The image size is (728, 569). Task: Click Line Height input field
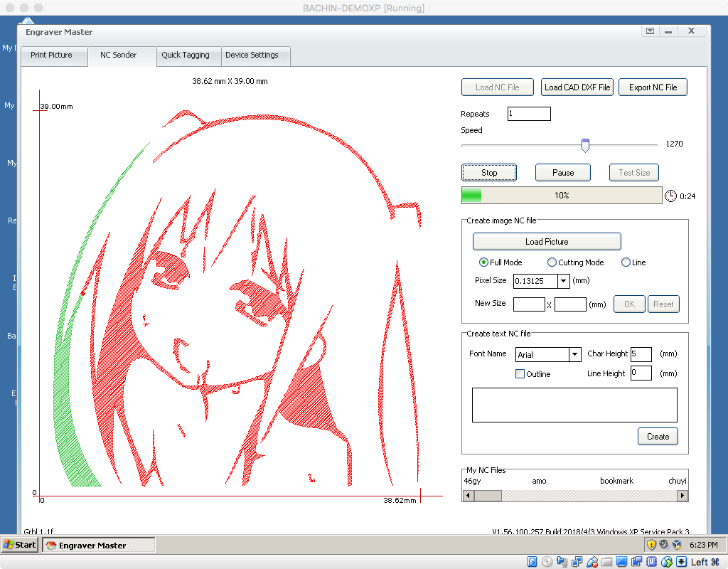(641, 373)
